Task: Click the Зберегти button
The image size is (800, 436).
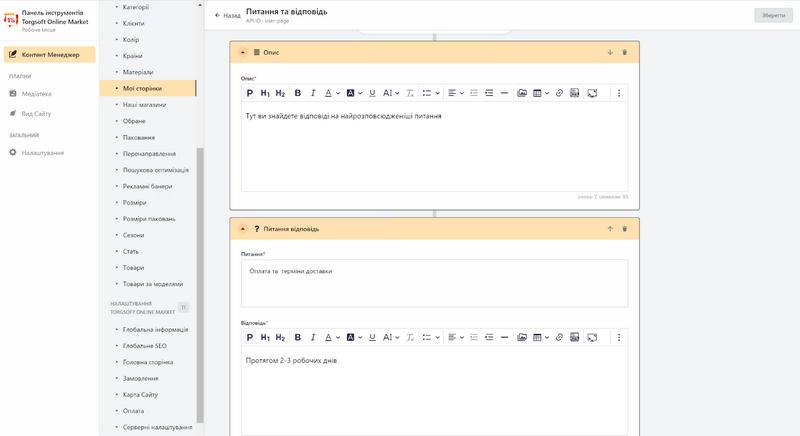Action: pyautogui.click(x=773, y=15)
